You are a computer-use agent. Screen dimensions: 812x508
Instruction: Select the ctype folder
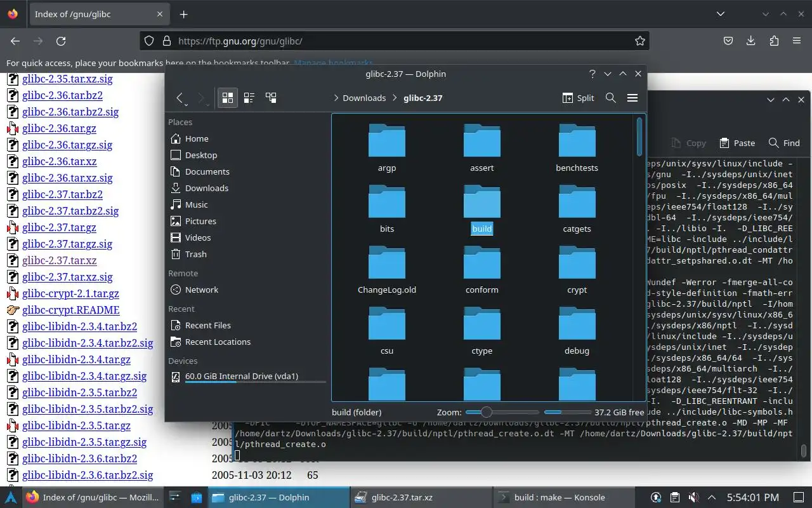pos(482,331)
